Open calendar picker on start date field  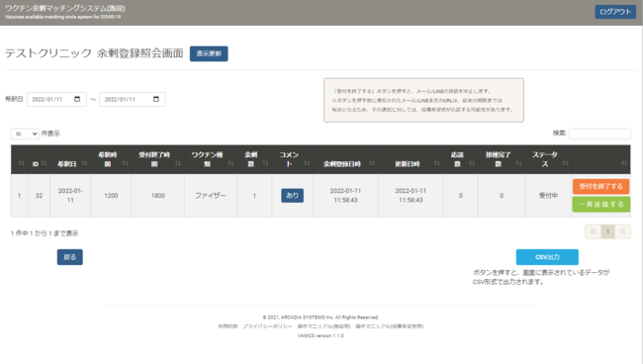click(x=77, y=99)
